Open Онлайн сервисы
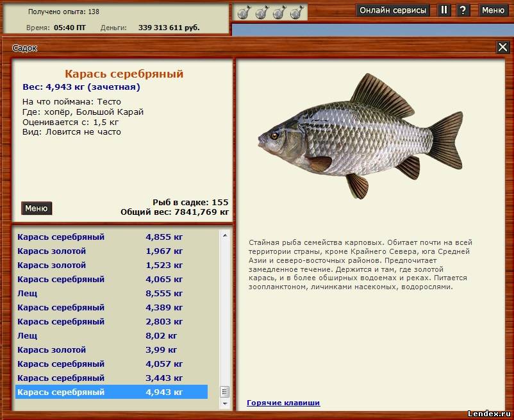This screenshot has height=420, width=514. click(x=393, y=10)
